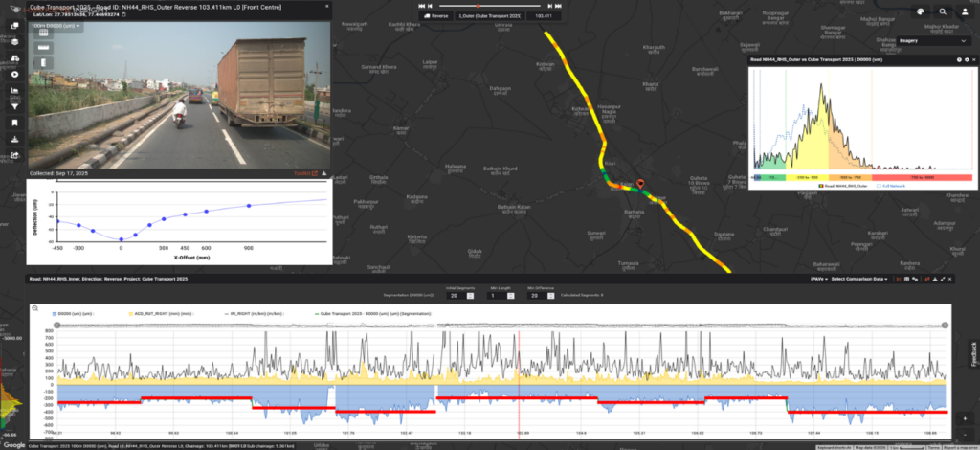Screen dimensions: 980x450
Task: Skip to last frame in playback bar
Action: (x=556, y=5)
